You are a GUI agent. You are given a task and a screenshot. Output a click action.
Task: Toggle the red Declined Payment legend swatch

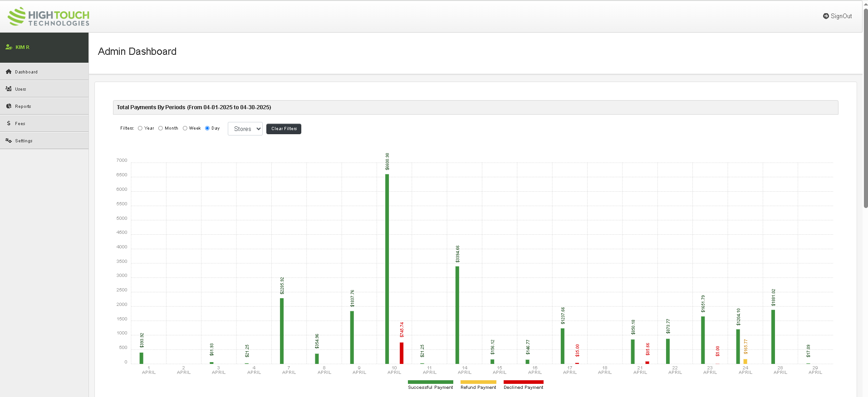pyautogui.click(x=523, y=382)
